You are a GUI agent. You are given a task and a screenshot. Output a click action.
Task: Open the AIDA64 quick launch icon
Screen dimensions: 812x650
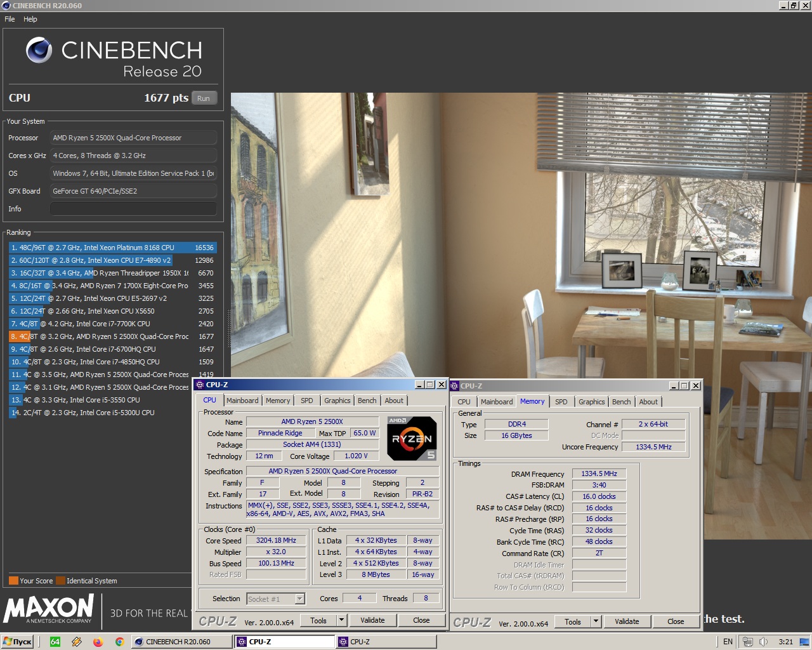click(x=55, y=642)
